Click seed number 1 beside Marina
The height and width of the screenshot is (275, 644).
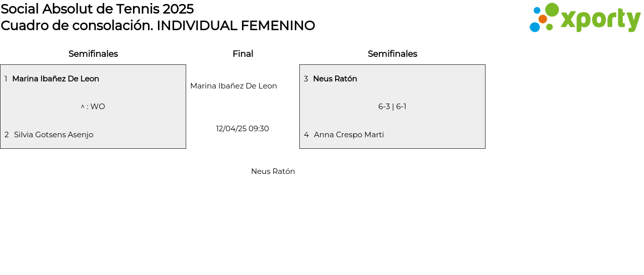[x=6, y=79]
